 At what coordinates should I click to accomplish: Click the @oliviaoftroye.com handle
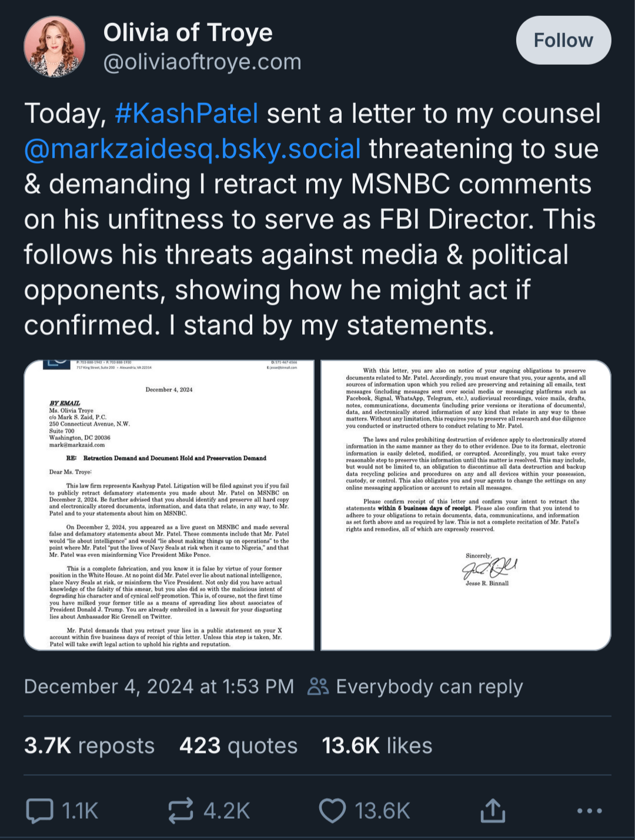[x=202, y=62]
